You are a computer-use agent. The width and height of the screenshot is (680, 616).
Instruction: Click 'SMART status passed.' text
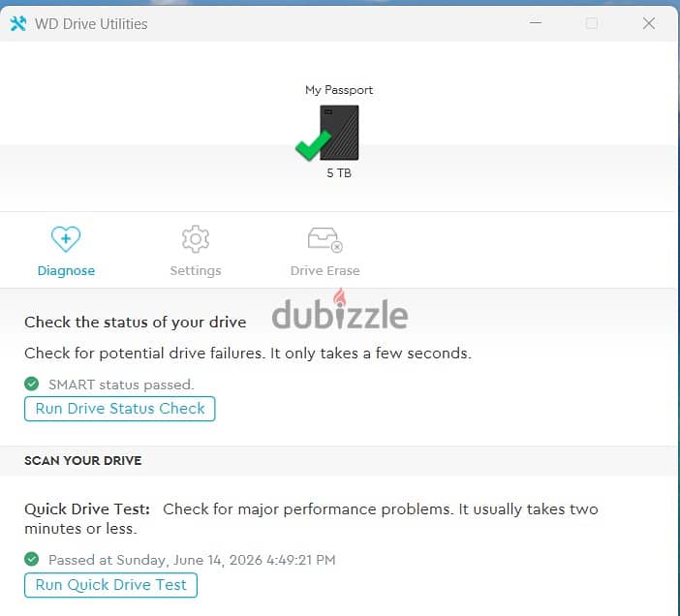(121, 385)
